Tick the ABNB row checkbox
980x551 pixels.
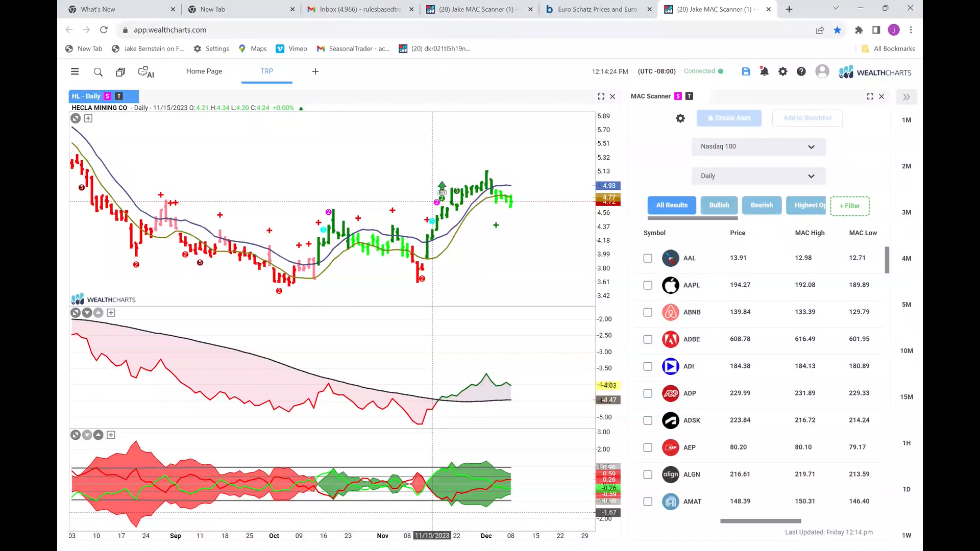click(x=648, y=312)
